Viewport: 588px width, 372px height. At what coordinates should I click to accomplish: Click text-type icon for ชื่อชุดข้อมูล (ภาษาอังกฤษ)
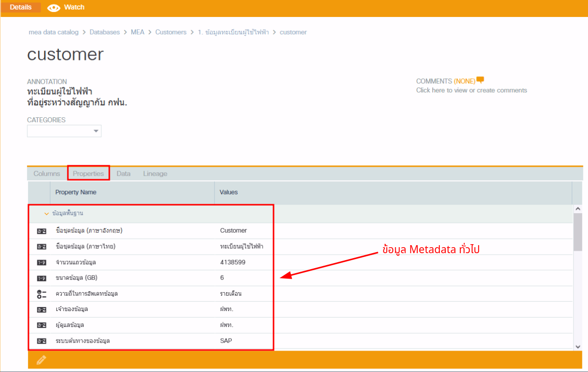point(42,231)
